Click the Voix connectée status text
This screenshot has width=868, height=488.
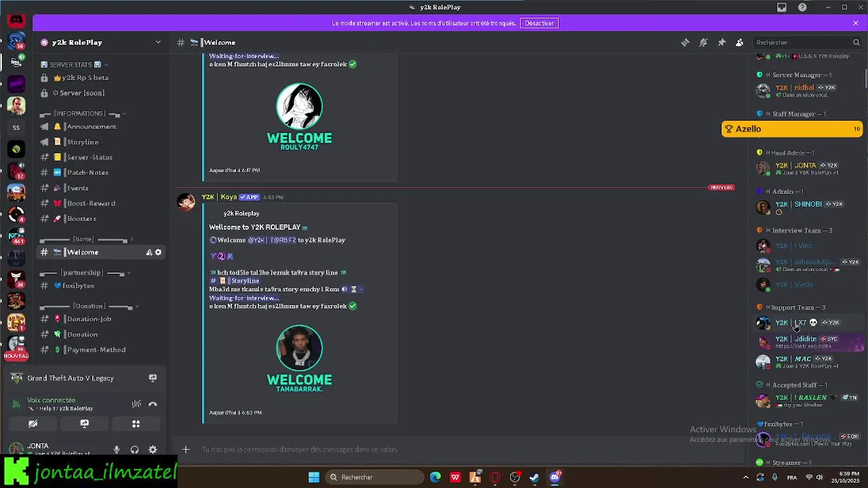pos(52,401)
